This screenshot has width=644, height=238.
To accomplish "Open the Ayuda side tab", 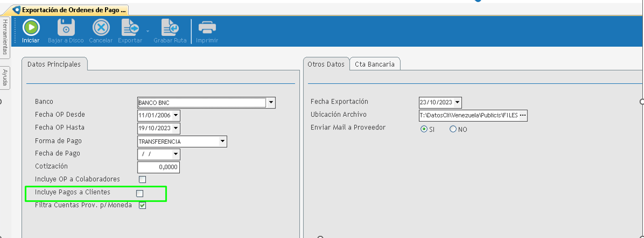I will click(x=5, y=78).
